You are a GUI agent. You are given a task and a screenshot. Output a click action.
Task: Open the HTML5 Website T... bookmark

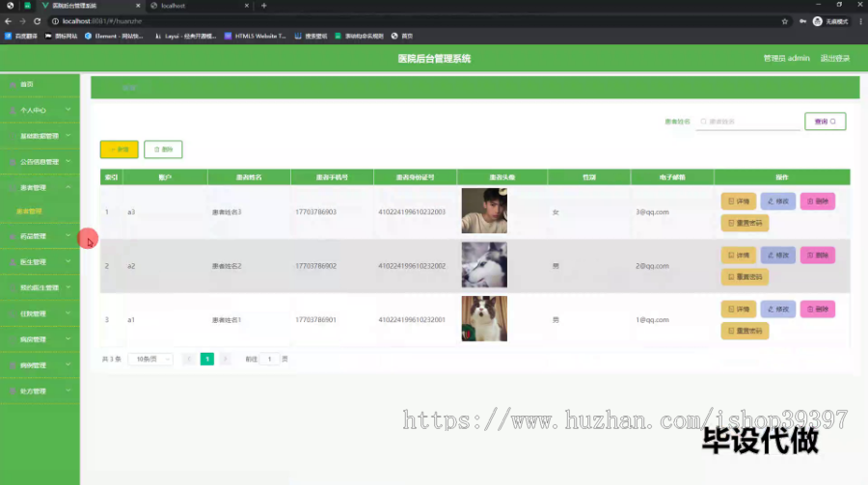click(x=256, y=36)
